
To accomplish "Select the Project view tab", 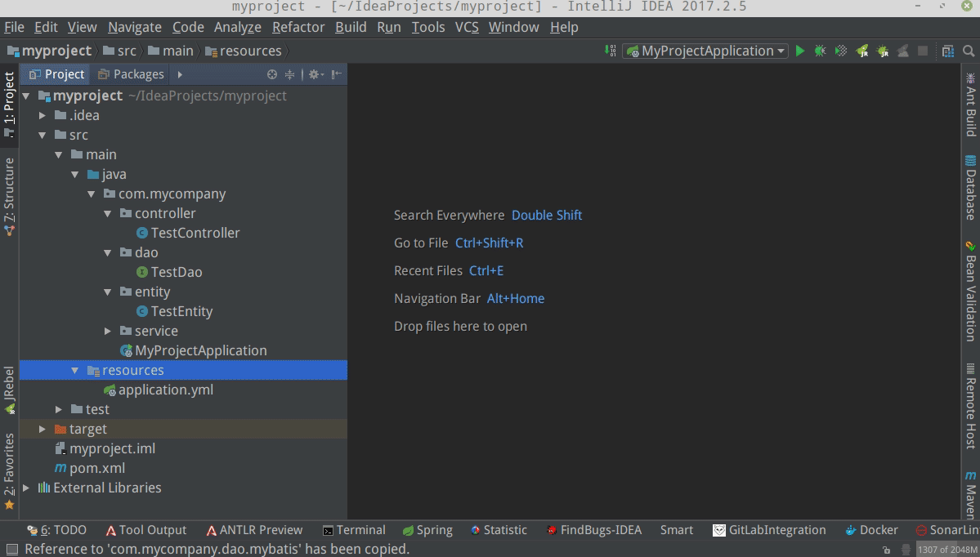I will 56,74.
